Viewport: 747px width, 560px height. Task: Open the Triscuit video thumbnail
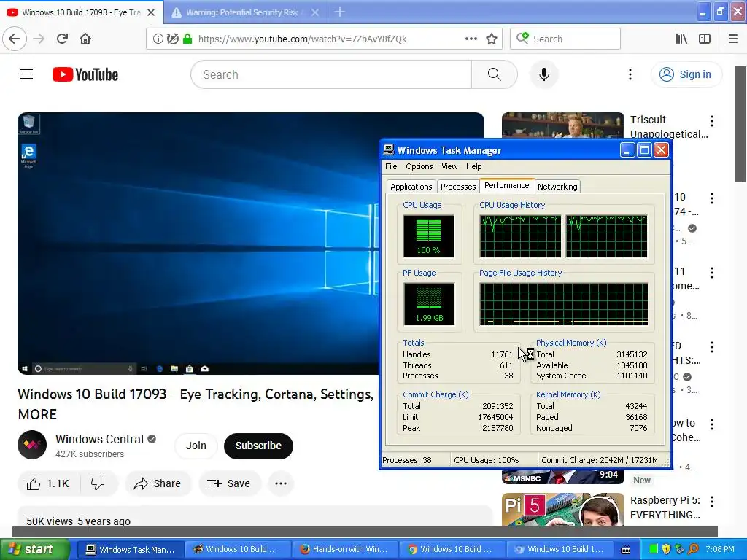pyautogui.click(x=562, y=125)
